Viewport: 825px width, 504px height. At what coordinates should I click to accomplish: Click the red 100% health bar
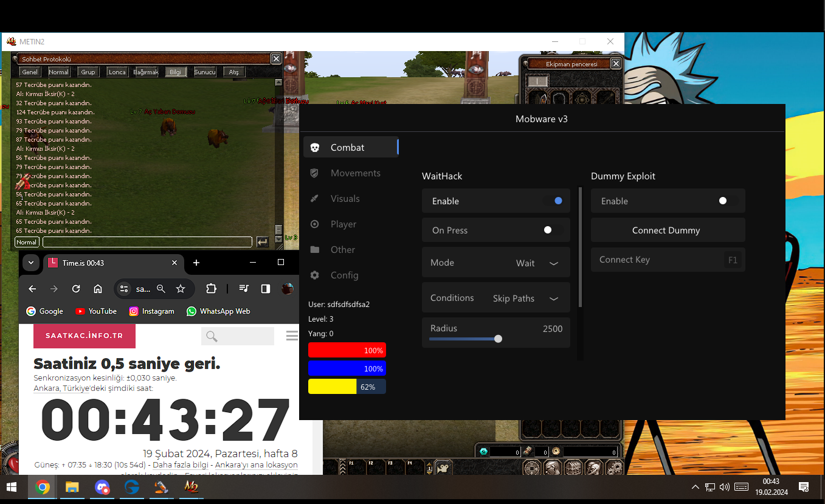click(x=347, y=350)
